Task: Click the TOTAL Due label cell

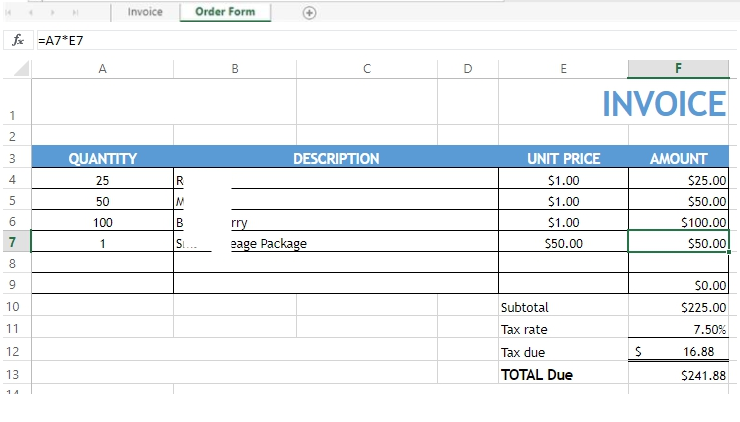Action: (563, 374)
